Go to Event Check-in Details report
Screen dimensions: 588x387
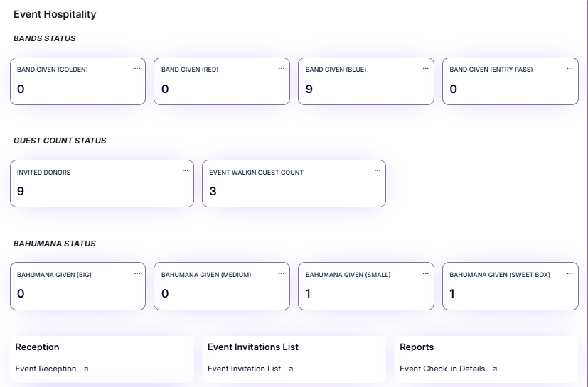[442, 369]
